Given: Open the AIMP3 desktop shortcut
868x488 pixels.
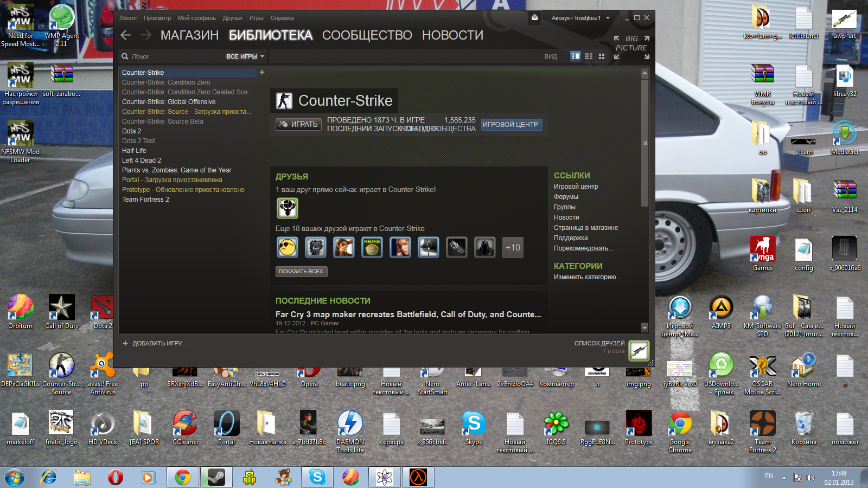Looking at the screenshot, I should pyautogui.click(x=722, y=312).
